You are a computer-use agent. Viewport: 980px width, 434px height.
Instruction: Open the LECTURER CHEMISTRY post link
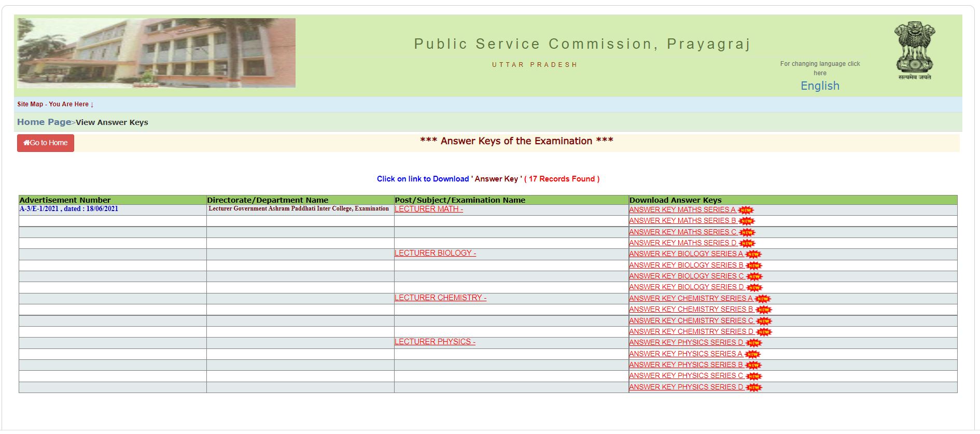point(440,298)
